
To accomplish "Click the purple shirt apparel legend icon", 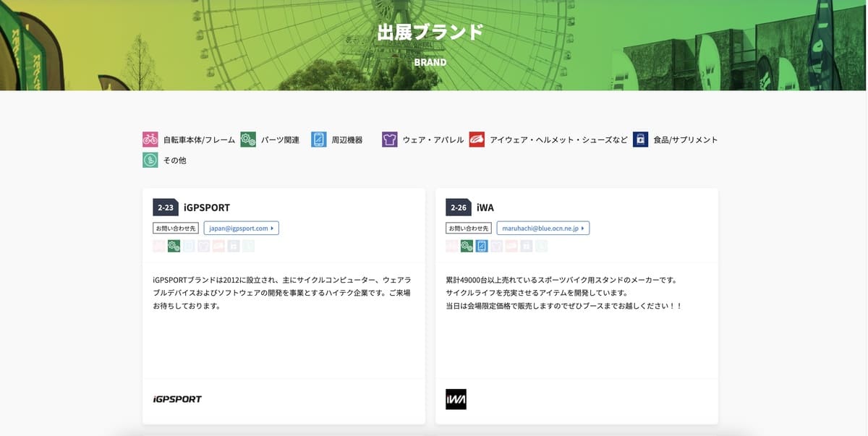I will [390, 140].
